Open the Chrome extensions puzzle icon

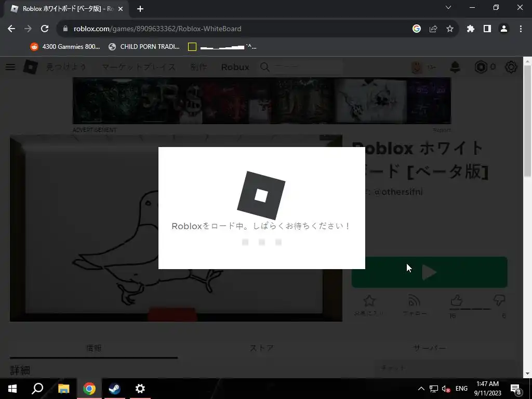(x=471, y=29)
